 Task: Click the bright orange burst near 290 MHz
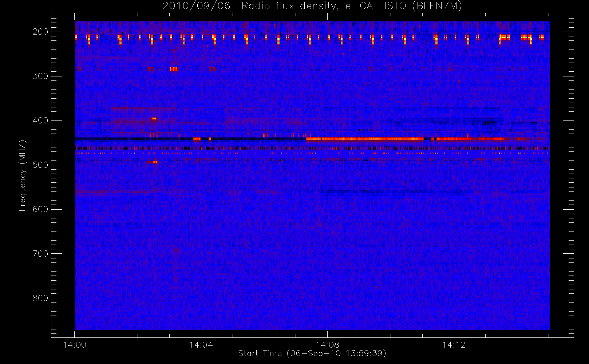click(x=174, y=69)
